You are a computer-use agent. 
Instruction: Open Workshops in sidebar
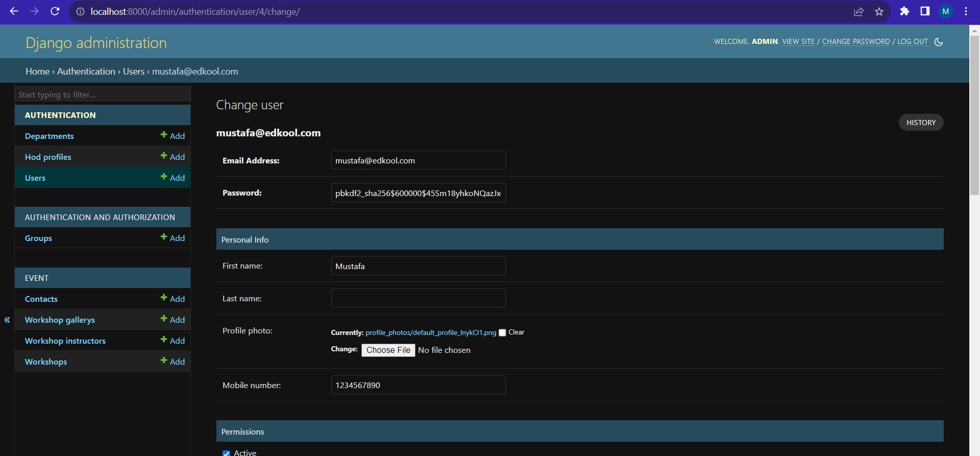[x=46, y=362]
